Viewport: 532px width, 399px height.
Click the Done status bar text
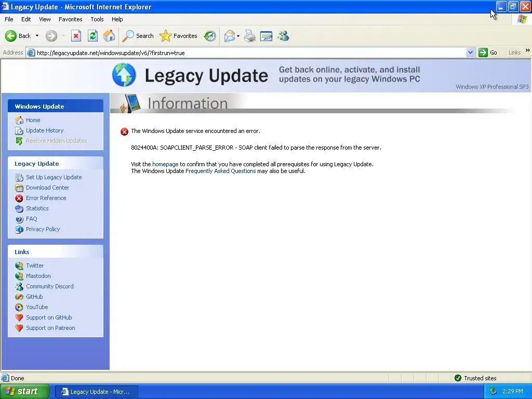[17, 378]
